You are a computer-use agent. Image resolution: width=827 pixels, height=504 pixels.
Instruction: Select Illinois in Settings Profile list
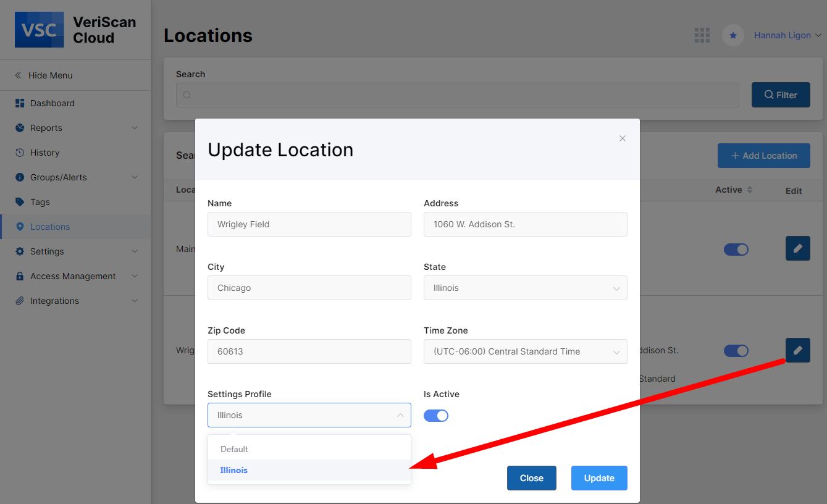tap(309, 470)
